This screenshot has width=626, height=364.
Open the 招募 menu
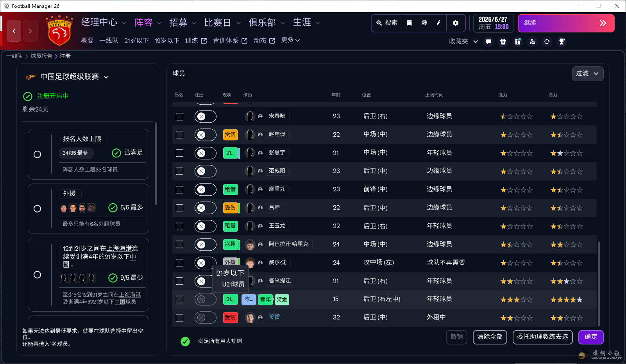click(x=182, y=23)
